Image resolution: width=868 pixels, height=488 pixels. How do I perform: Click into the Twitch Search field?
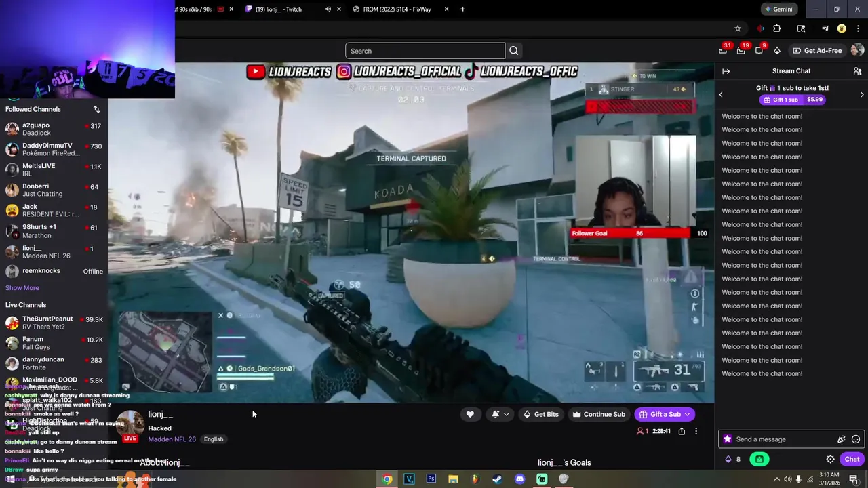[x=425, y=51]
